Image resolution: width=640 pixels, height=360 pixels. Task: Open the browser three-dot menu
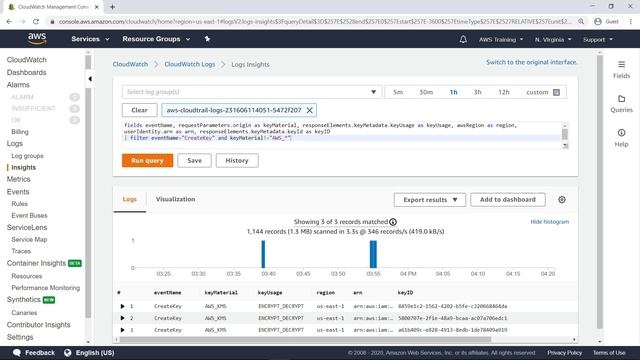(x=631, y=22)
